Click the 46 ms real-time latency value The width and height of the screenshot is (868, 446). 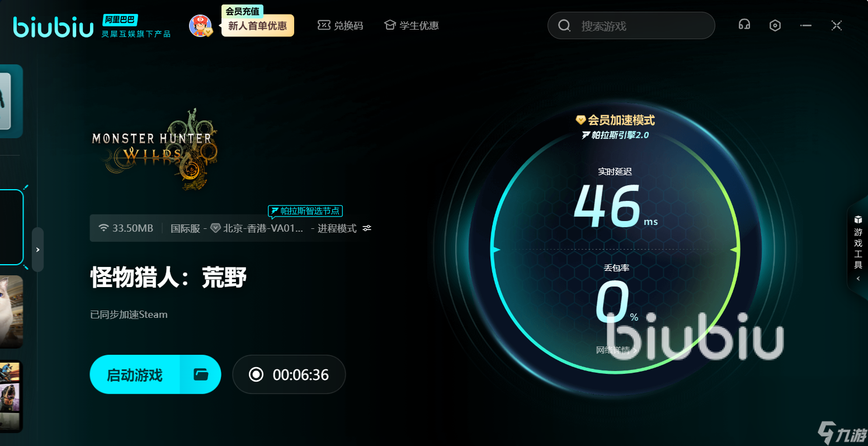coord(615,205)
